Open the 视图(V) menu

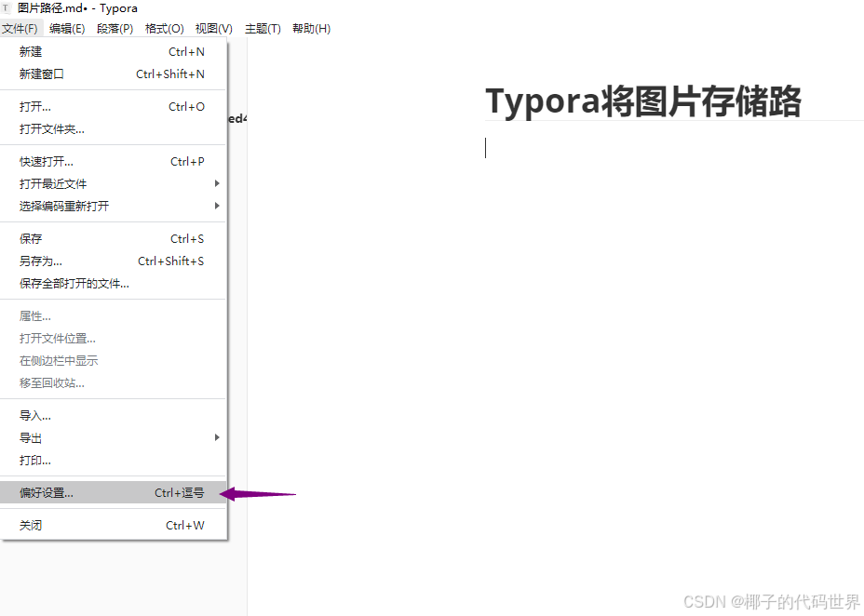click(x=214, y=29)
